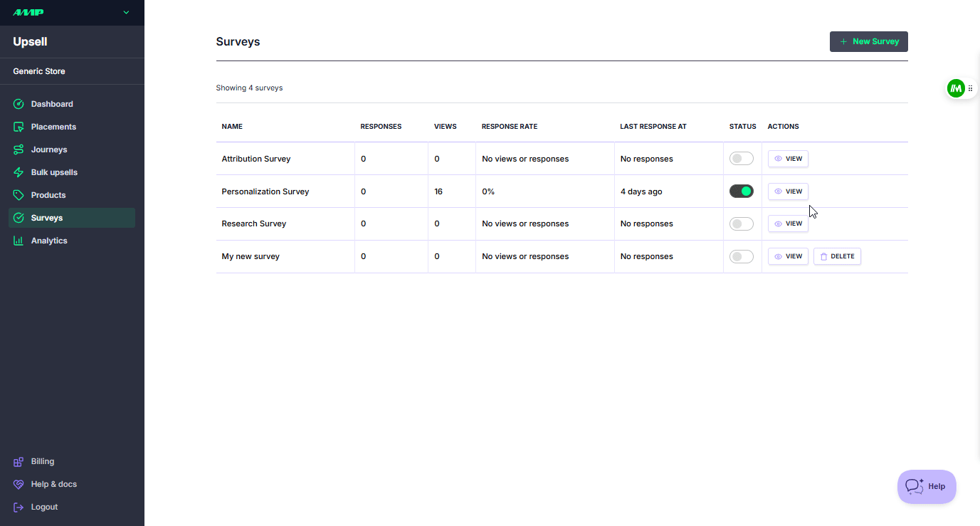This screenshot has height=526, width=980.
Task: Click the Journeys path icon
Action: [19, 149]
